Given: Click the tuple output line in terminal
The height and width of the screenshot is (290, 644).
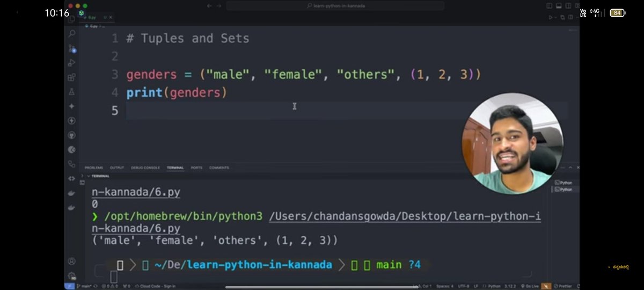Looking at the screenshot, I should pyautogui.click(x=215, y=241).
